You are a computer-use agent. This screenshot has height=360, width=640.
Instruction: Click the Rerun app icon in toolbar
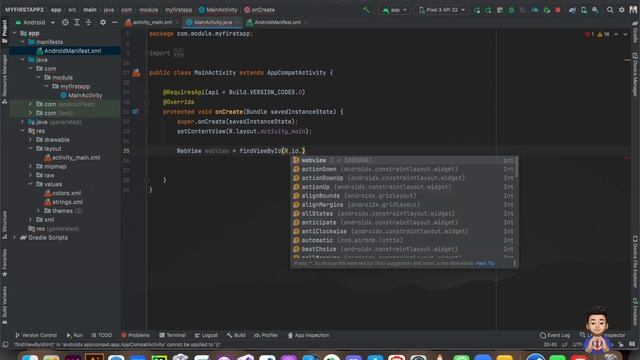pos(477,10)
